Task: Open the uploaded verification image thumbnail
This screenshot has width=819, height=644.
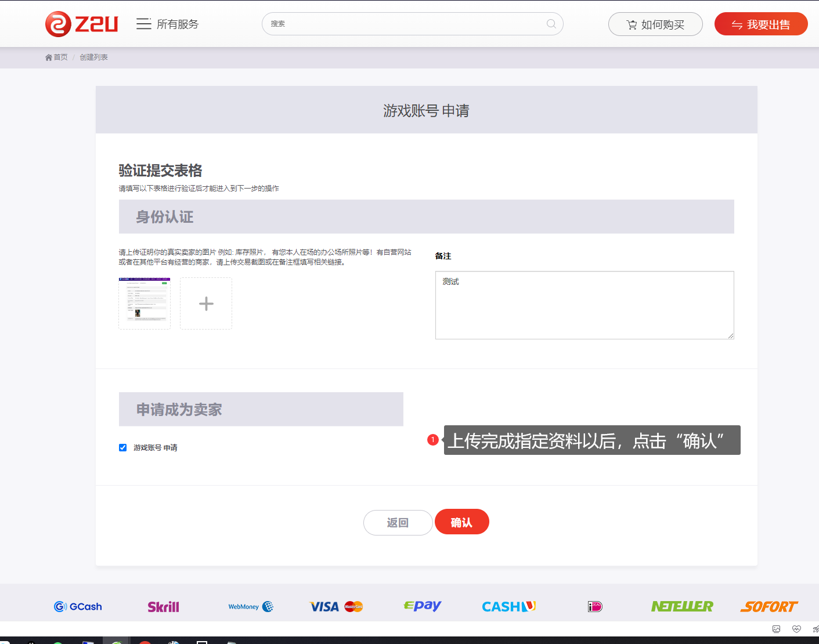Action: pyautogui.click(x=145, y=303)
